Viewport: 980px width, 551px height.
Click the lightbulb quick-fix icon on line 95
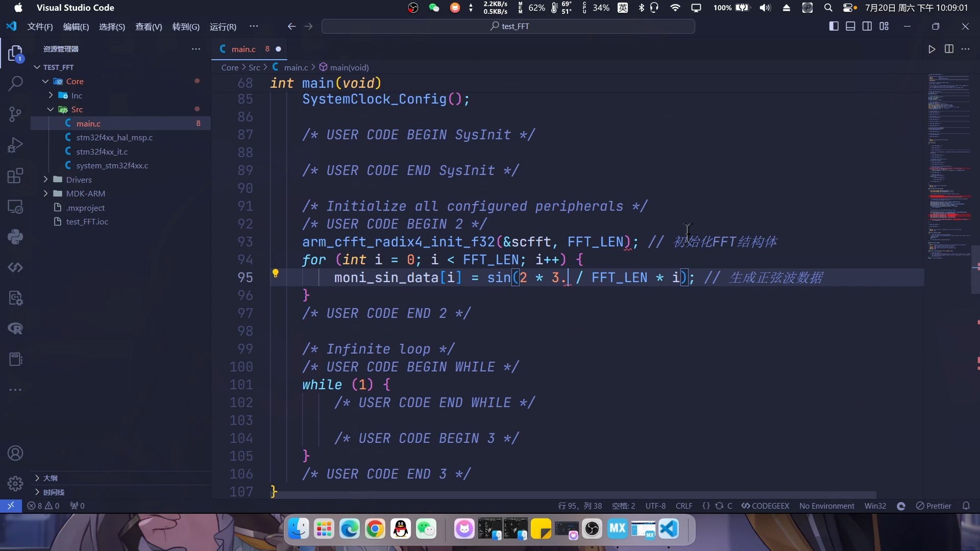click(275, 273)
